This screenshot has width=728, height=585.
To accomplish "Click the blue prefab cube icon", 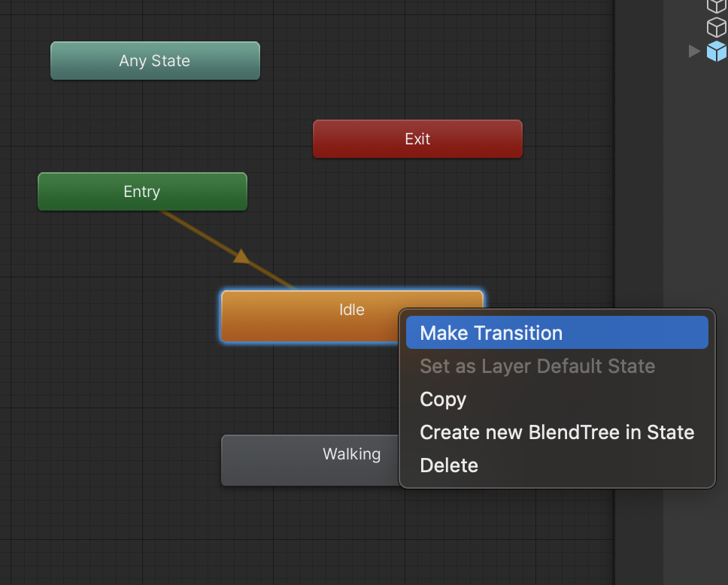I will (716, 51).
